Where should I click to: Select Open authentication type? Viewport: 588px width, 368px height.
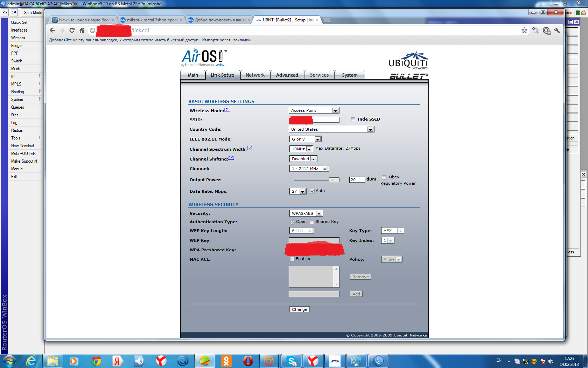pos(292,222)
